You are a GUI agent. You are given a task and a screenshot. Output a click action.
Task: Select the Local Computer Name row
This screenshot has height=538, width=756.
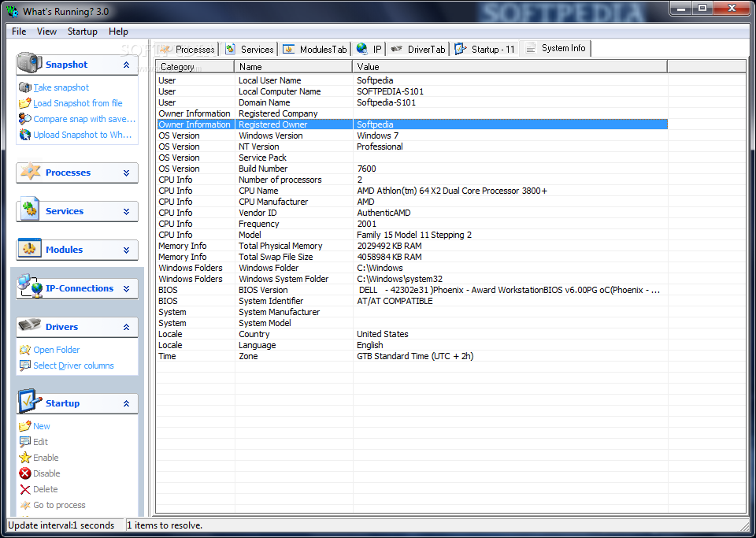(x=412, y=91)
